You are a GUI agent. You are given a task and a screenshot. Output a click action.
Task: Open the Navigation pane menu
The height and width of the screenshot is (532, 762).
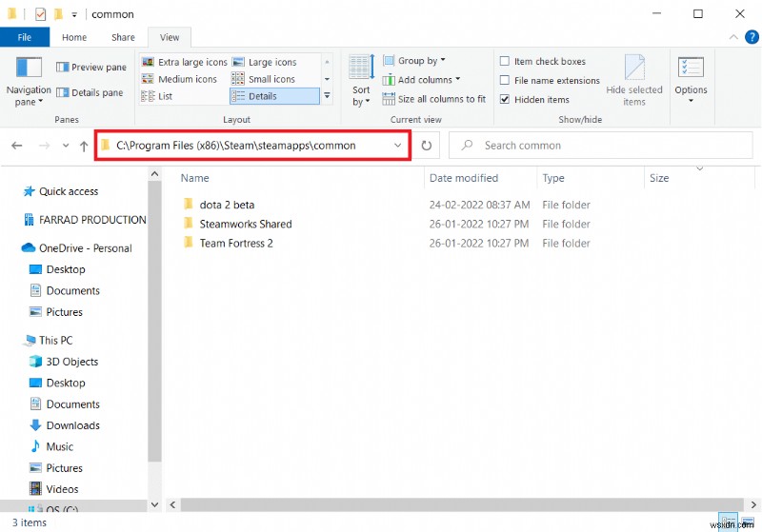point(29,82)
